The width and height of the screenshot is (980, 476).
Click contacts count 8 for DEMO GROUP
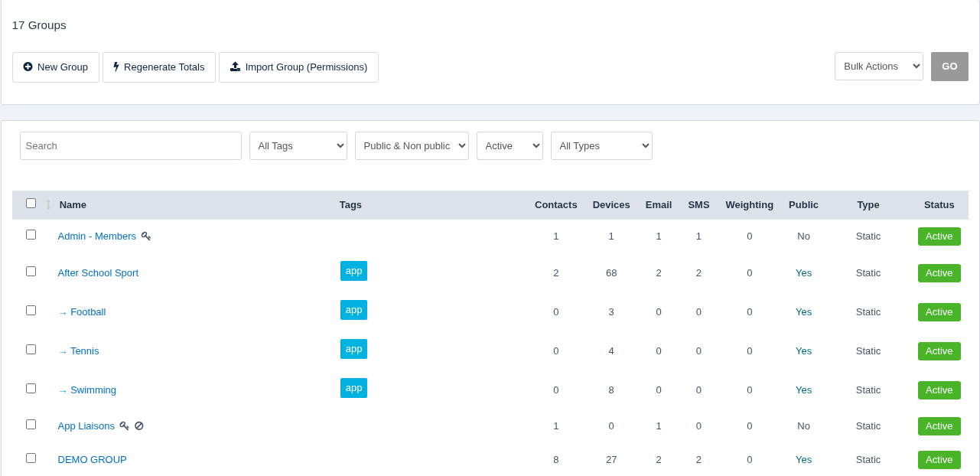pos(556,460)
